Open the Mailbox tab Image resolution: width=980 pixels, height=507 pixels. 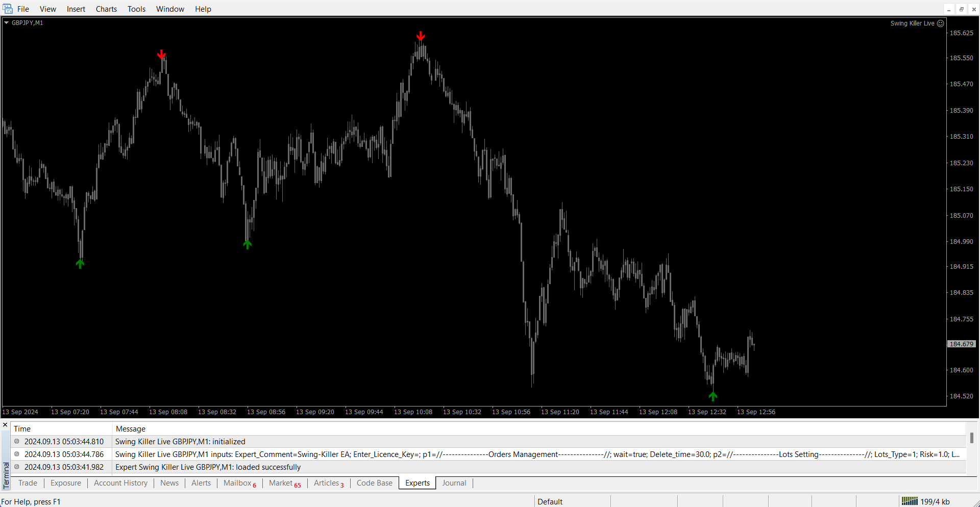(x=237, y=483)
